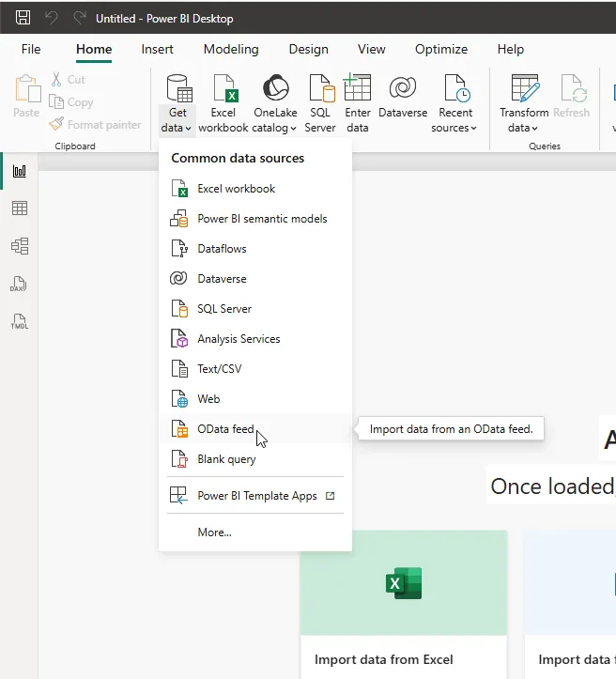616x679 pixels.
Task: Click the Undo arrow icon
Action: [52, 18]
